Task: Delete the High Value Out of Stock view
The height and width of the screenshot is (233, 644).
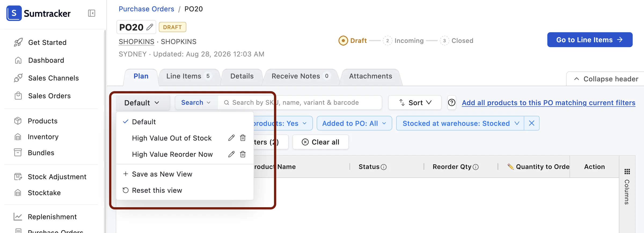Action: (x=243, y=138)
